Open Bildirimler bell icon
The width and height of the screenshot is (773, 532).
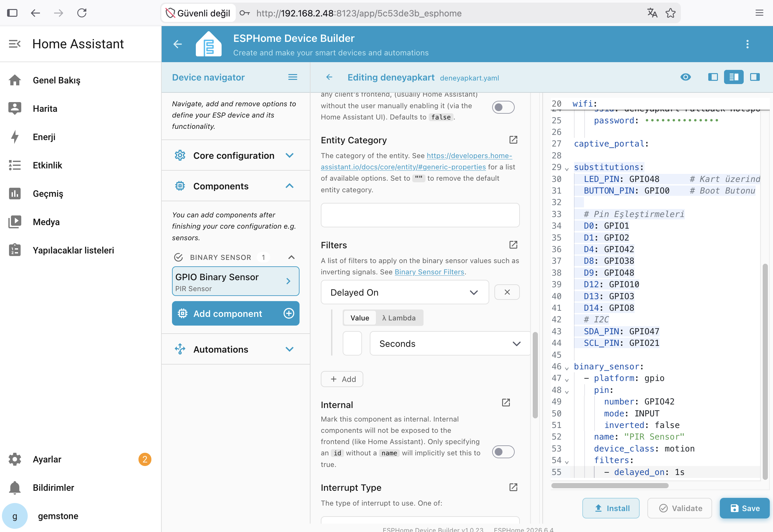point(15,488)
